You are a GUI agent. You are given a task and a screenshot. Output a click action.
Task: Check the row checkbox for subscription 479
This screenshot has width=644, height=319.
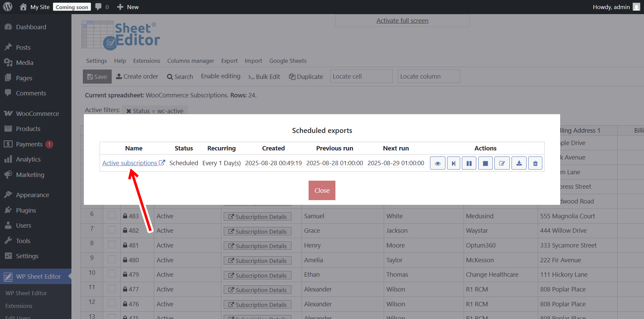click(112, 274)
